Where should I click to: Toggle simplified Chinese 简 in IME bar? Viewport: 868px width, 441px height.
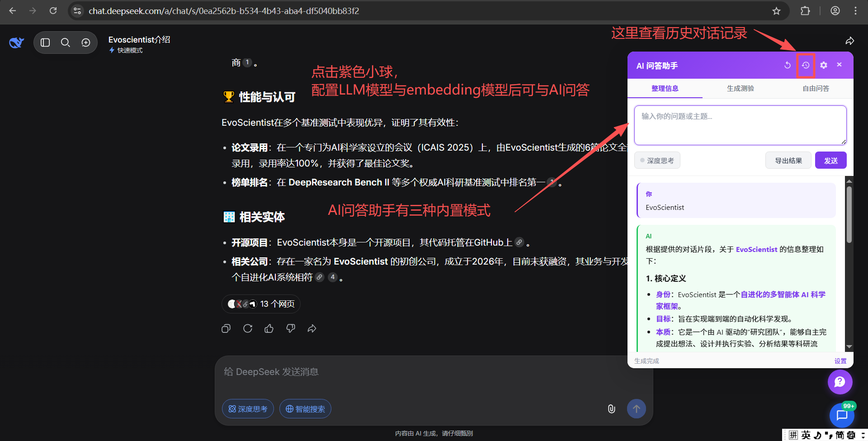840,435
